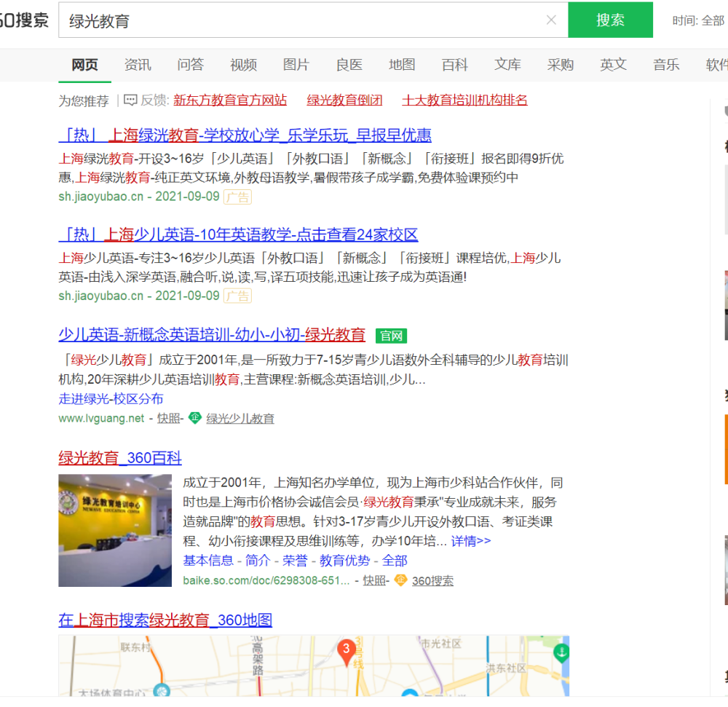Open suggested search 新东方教育官方网站

coord(230,100)
